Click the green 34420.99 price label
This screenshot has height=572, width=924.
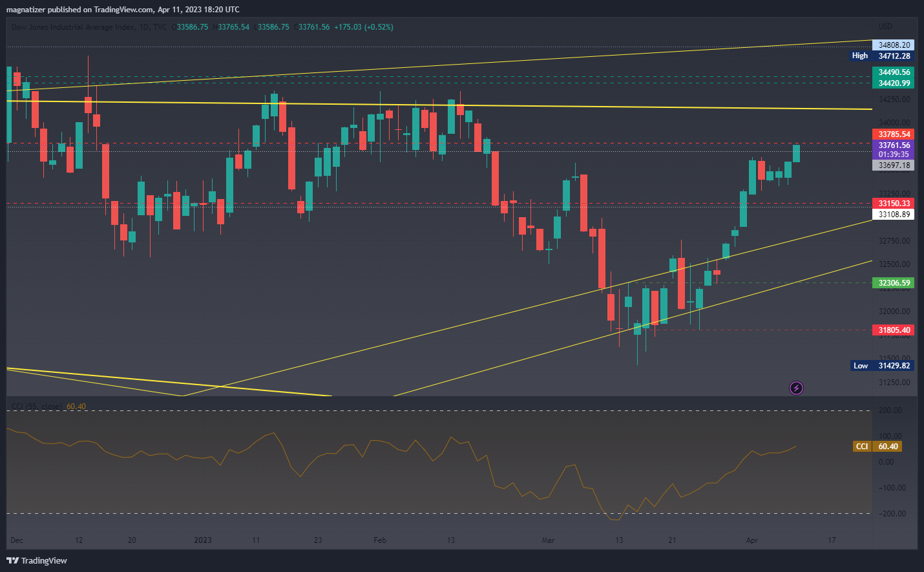tap(893, 83)
